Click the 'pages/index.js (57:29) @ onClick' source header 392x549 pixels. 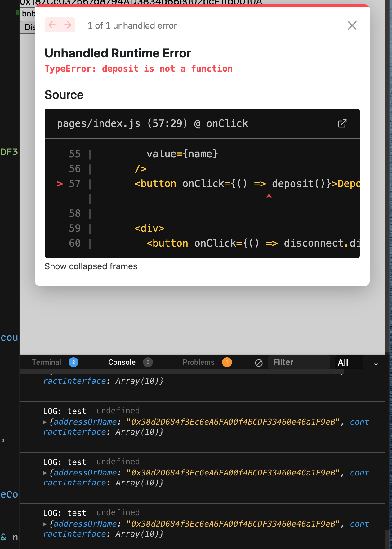pos(153,123)
